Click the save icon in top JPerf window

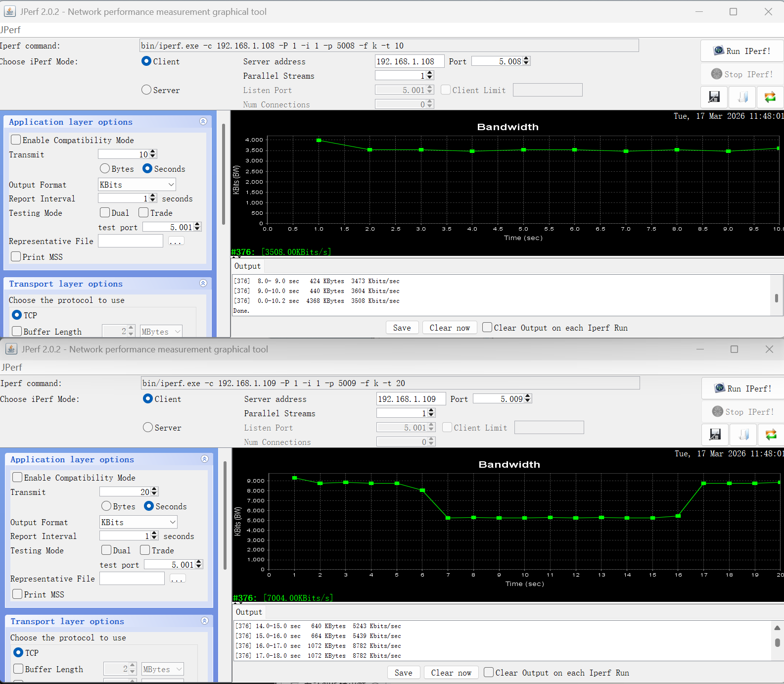pyautogui.click(x=714, y=97)
